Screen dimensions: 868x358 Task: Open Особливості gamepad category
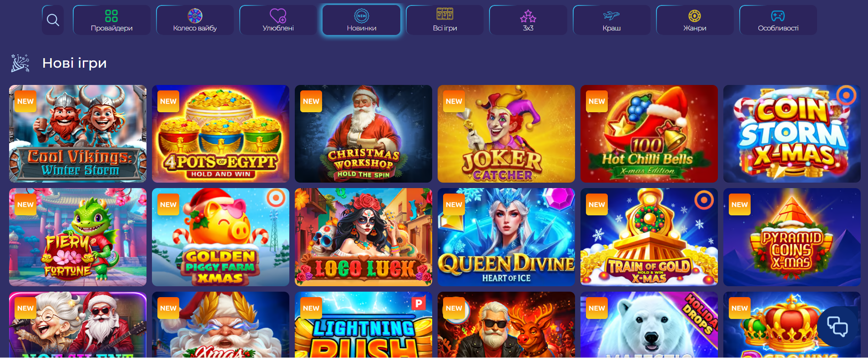tap(778, 20)
